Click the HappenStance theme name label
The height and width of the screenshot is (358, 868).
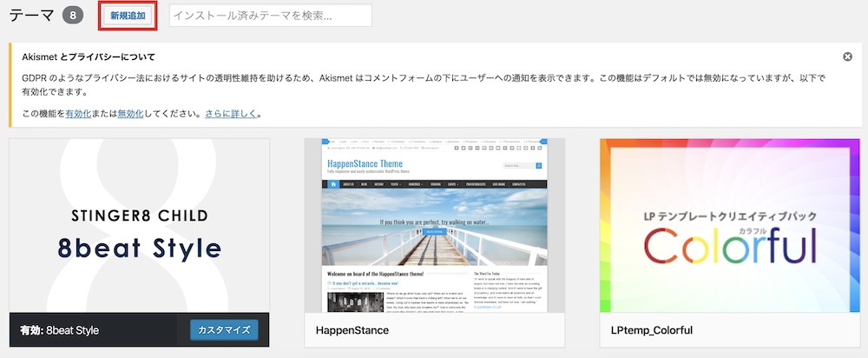coord(352,330)
